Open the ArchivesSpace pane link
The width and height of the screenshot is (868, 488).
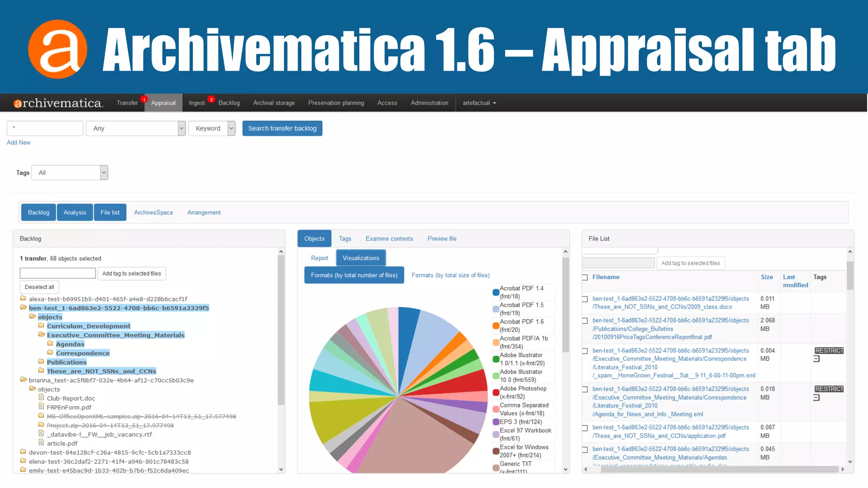click(x=153, y=212)
